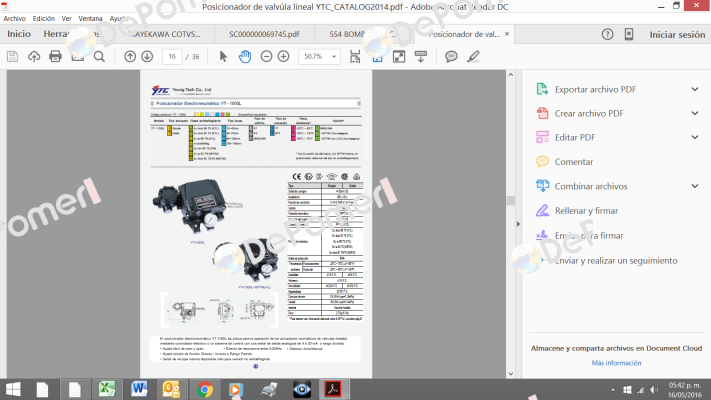Zoom out with the minus icon

tap(266, 56)
